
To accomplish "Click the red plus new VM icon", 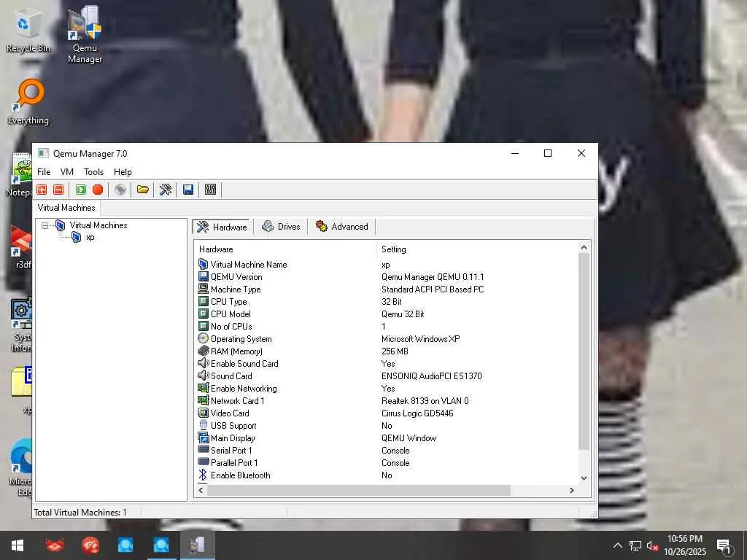I will [x=42, y=190].
